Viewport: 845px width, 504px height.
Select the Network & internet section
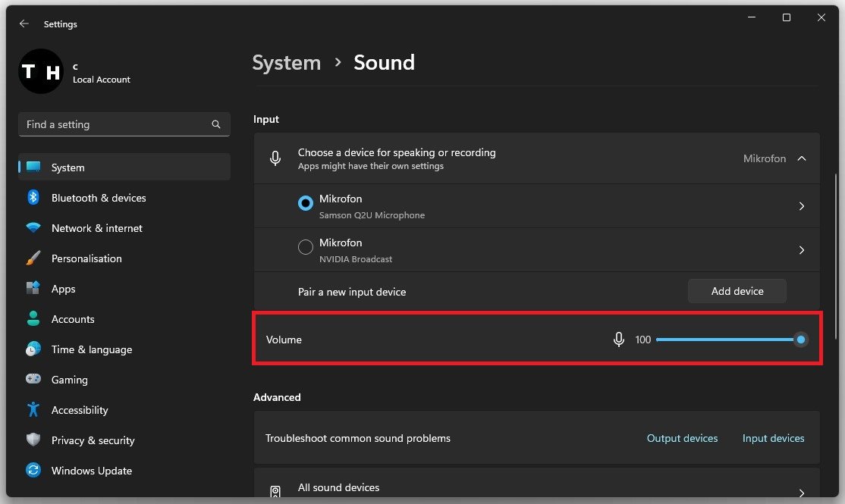96,228
